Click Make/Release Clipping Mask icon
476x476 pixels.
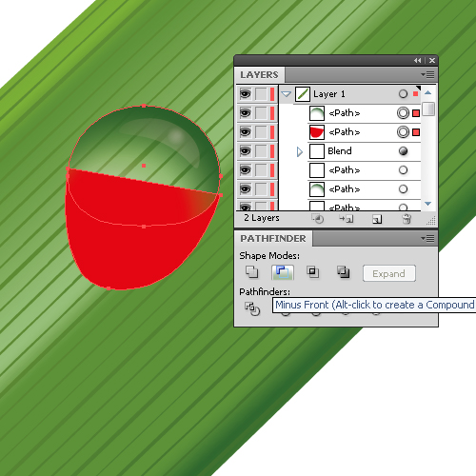pyautogui.click(x=318, y=219)
